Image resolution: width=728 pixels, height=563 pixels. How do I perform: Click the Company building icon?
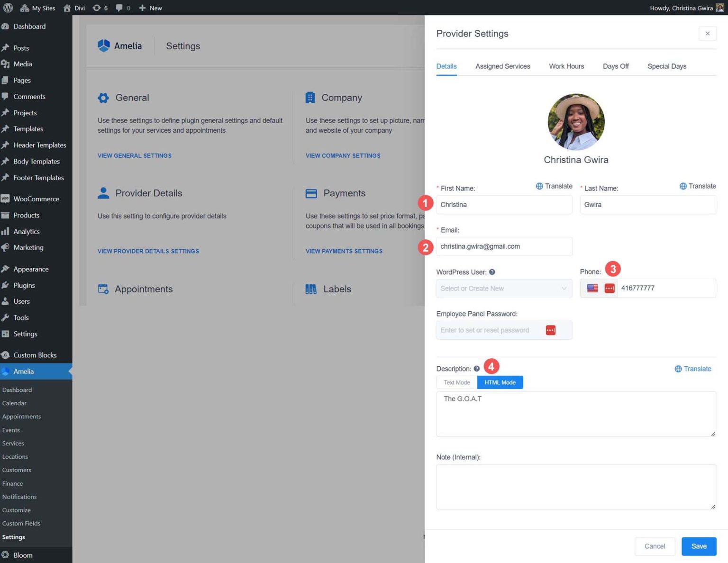[311, 98]
